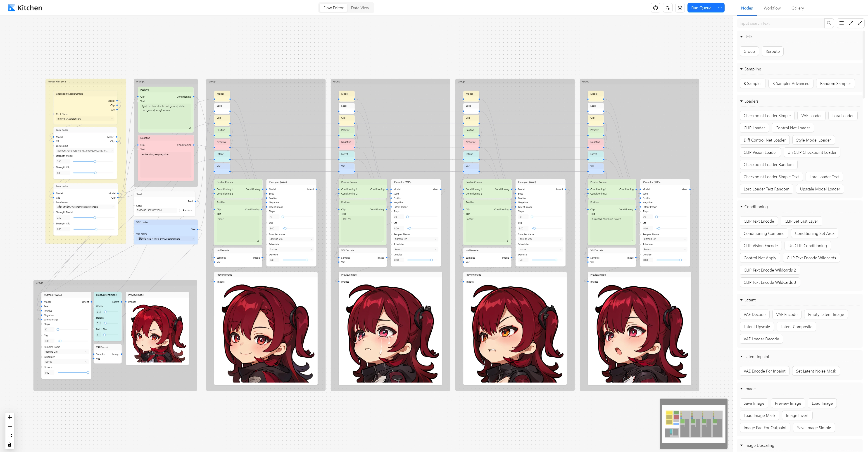
Task: Fit the canvas view to screen
Action: point(10,435)
